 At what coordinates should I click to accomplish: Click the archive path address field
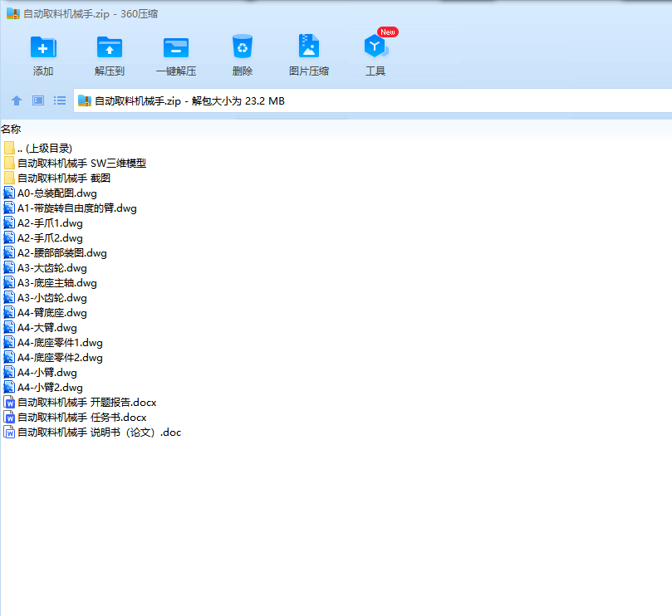pos(372,101)
